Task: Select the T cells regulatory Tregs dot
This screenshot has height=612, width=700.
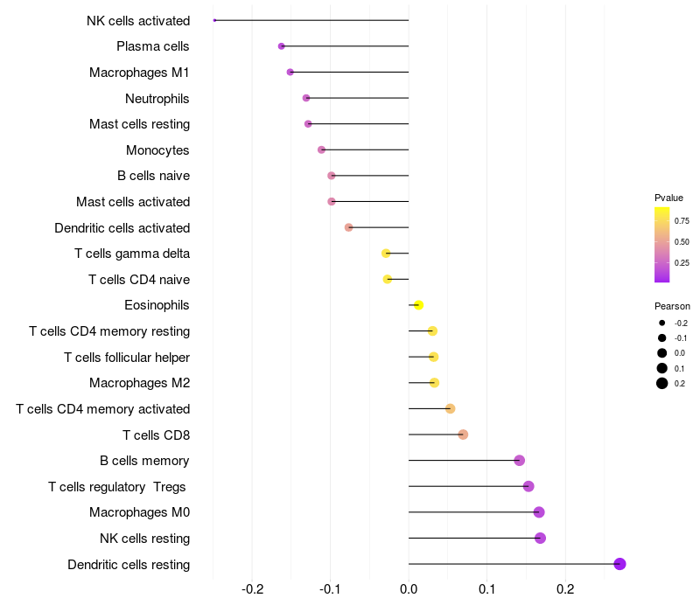Action: click(x=528, y=486)
